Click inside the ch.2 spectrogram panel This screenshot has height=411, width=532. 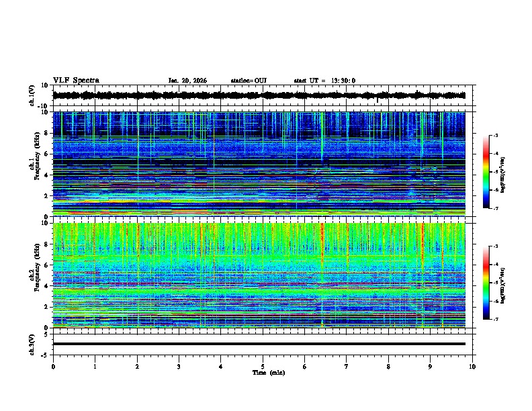coord(259,275)
